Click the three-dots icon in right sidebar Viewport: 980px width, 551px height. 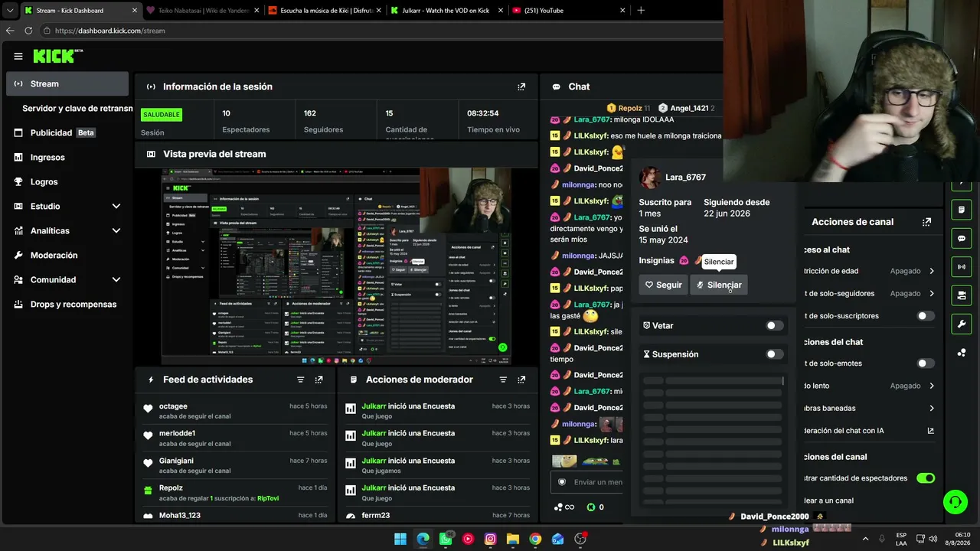tap(962, 353)
